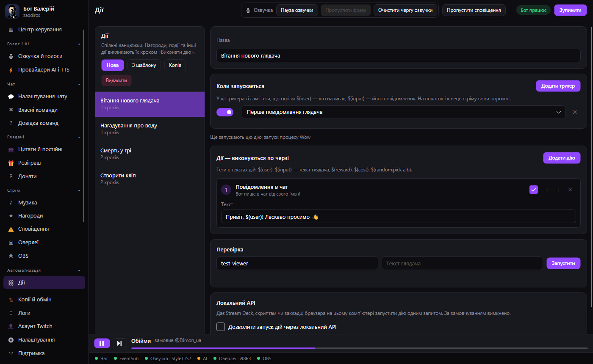This screenshot has width=593, height=364.
Task: Click the OBS circle icon in sidebar
Action: pyautogui.click(x=11, y=256)
